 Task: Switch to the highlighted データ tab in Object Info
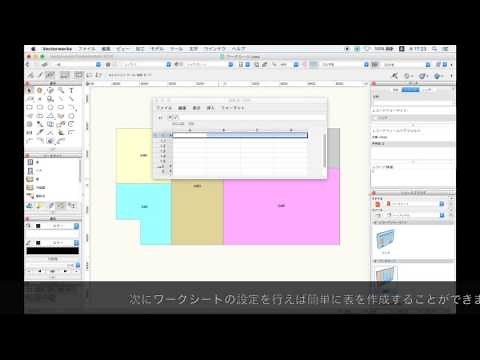click(x=410, y=90)
